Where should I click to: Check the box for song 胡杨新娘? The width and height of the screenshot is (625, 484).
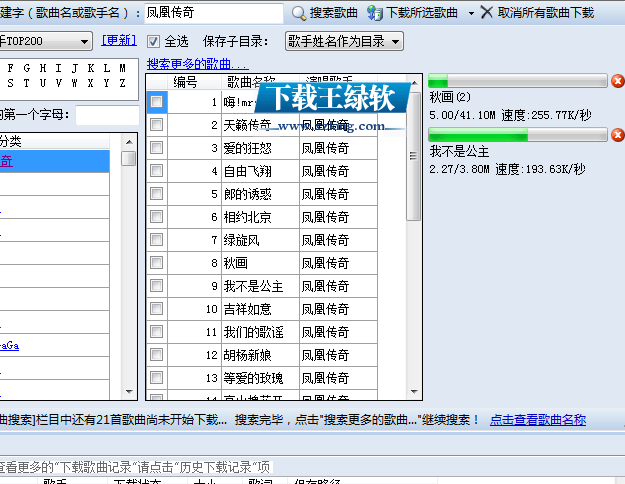point(157,355)
